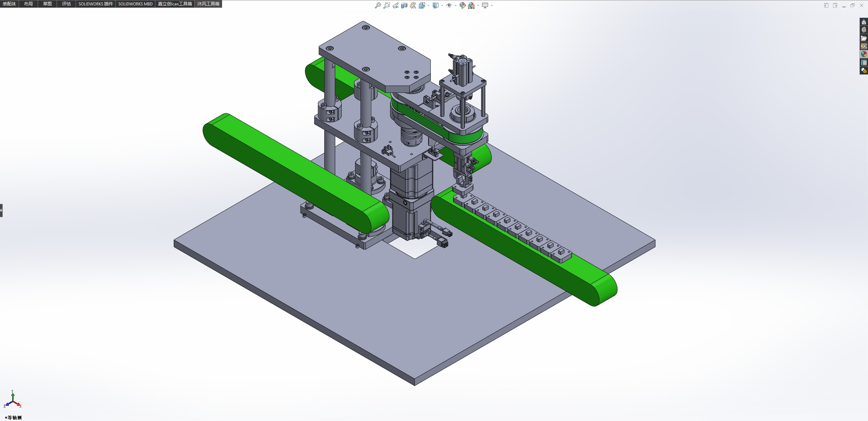Open the SOLIDWORKS MBD tab
Screen dimensions: 868x421
(x=135, y=4)
